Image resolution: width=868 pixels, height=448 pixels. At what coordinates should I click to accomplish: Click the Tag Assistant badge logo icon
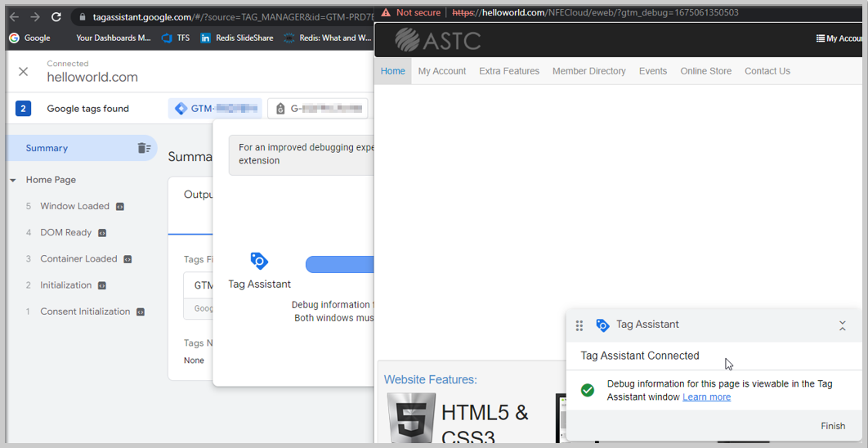[x=602, y=325]
